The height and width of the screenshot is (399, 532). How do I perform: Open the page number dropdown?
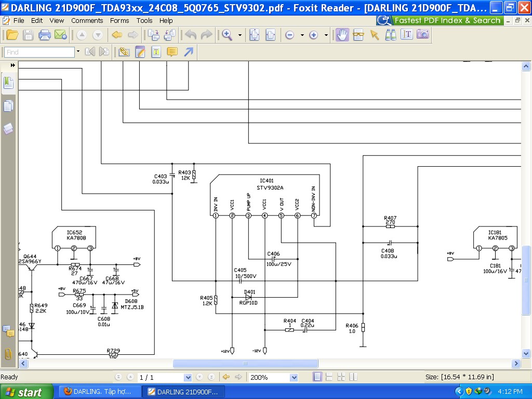point(188,377)
